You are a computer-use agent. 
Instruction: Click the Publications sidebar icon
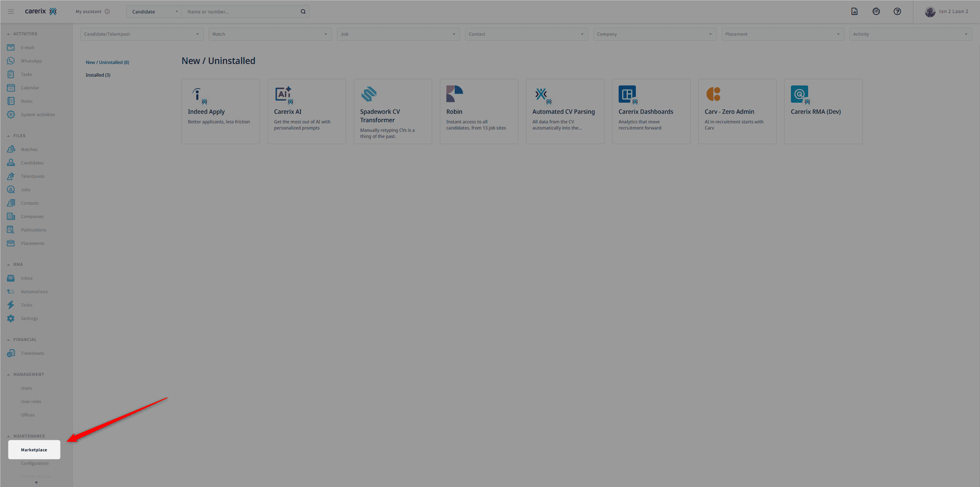tap(11, 230)
